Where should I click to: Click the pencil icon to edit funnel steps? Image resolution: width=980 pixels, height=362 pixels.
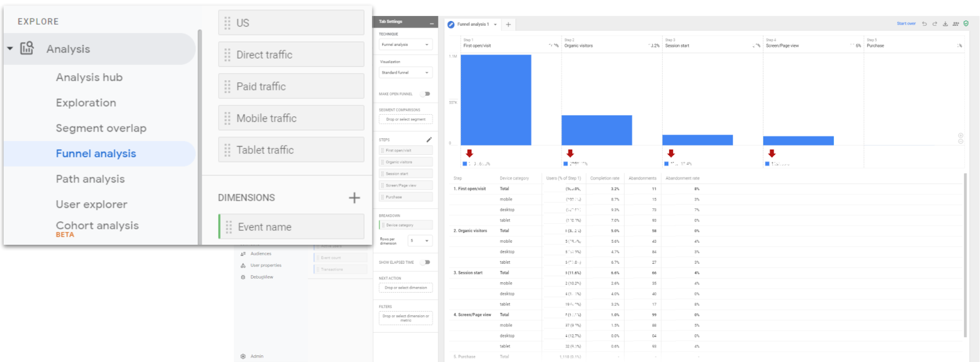click(x=429, y=140)
